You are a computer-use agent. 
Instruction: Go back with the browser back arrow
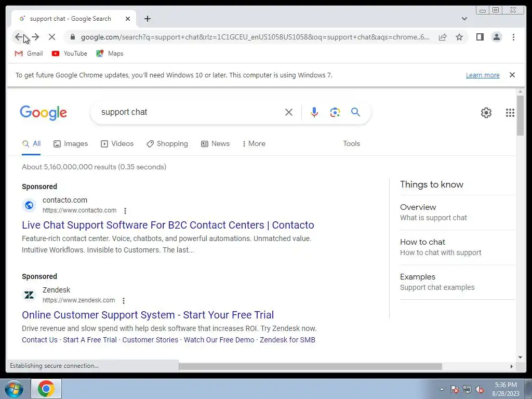tap(19, 37)
